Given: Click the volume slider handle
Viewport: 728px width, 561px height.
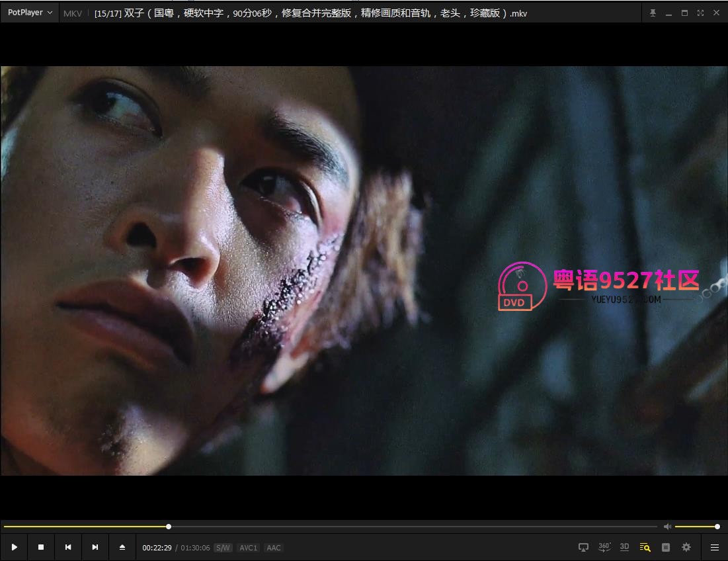Looking at the screenshot, I should click(717, 527).
